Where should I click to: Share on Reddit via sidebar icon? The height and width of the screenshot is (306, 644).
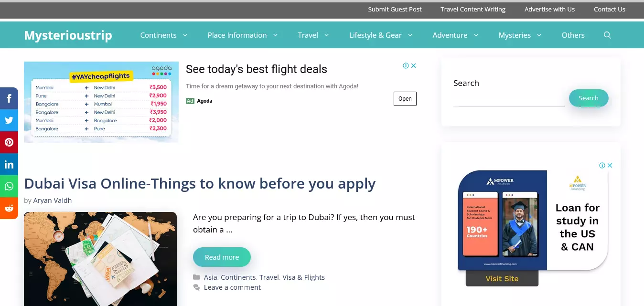coord(9,208)
